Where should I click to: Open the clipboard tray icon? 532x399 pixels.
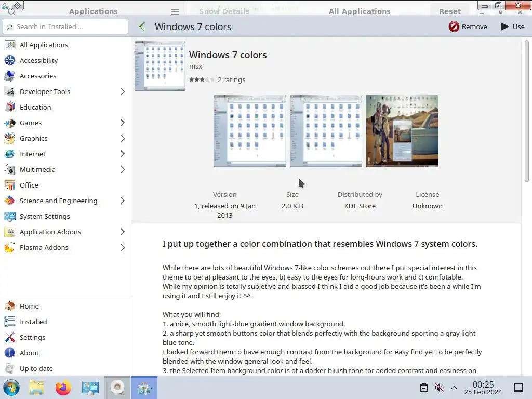pyautogui.click(x=424, y=388)
